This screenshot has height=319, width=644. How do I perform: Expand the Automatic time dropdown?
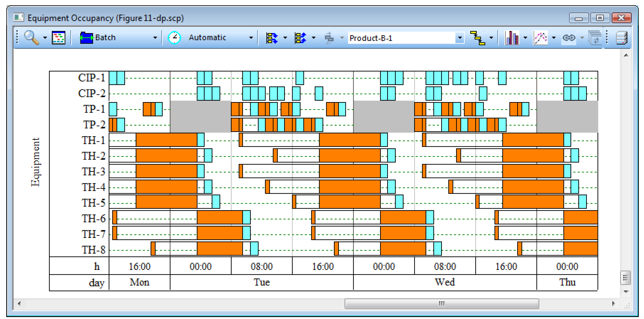tap(251, 38)
